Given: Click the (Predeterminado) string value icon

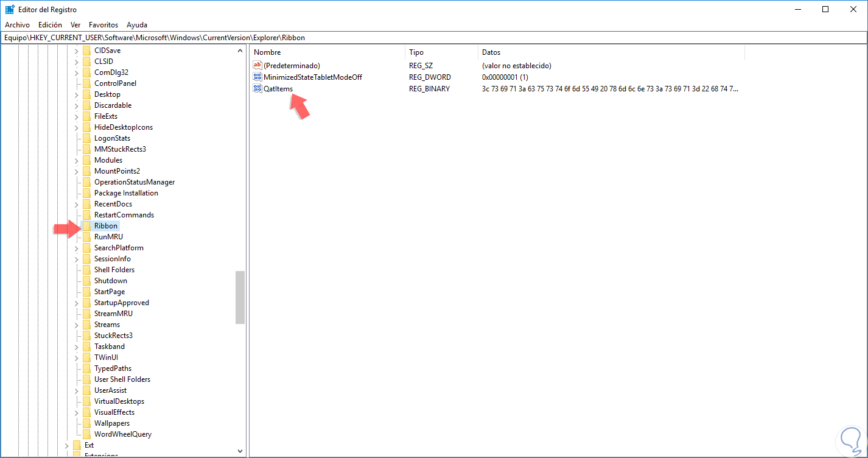Looking at the screenshot, I should [257, 65].
